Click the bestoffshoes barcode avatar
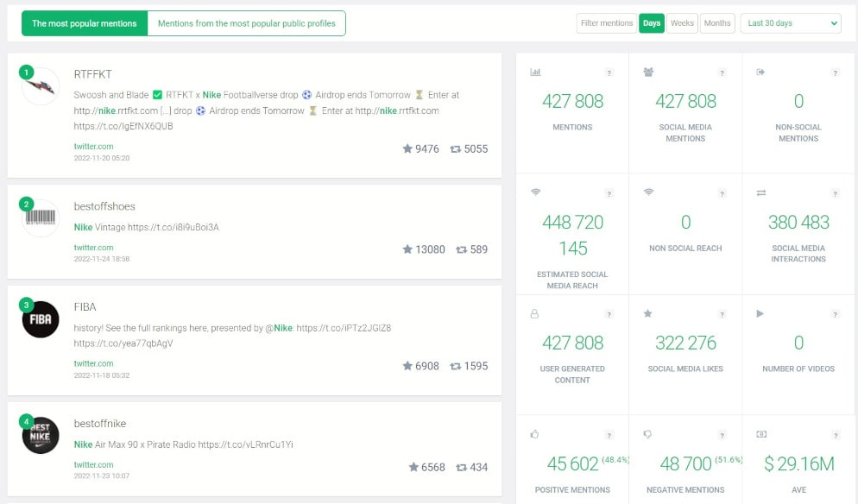Image resolution: width=858 pixels, height=504 pixels. click(41, 217)
